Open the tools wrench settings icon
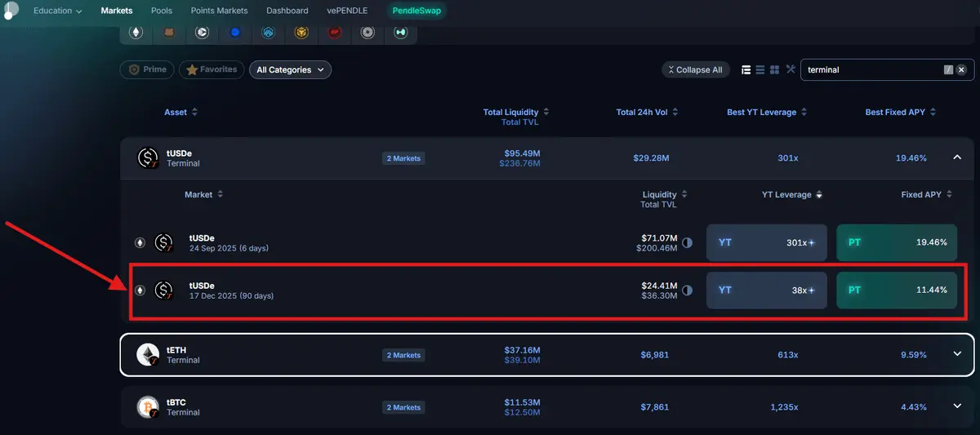Screen dimensions: 980x435 pyautogui.click(x=791, y=69)
